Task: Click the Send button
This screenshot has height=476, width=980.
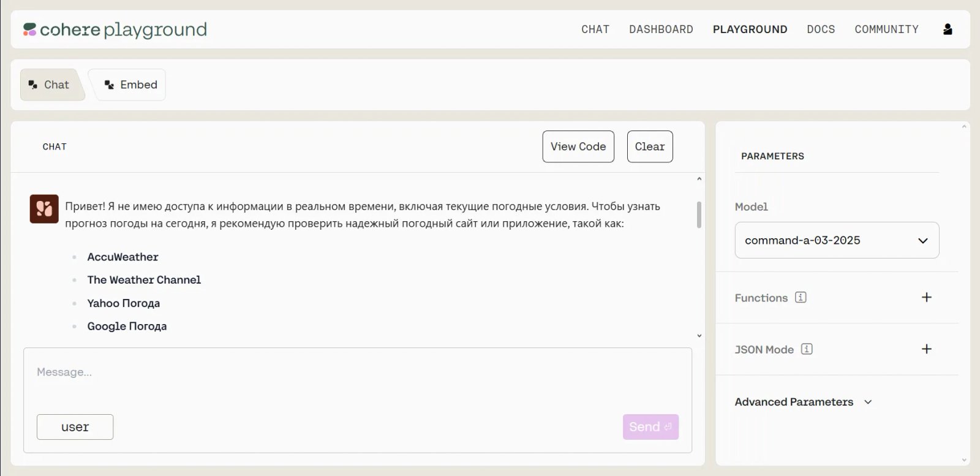Action: [650, 427]
